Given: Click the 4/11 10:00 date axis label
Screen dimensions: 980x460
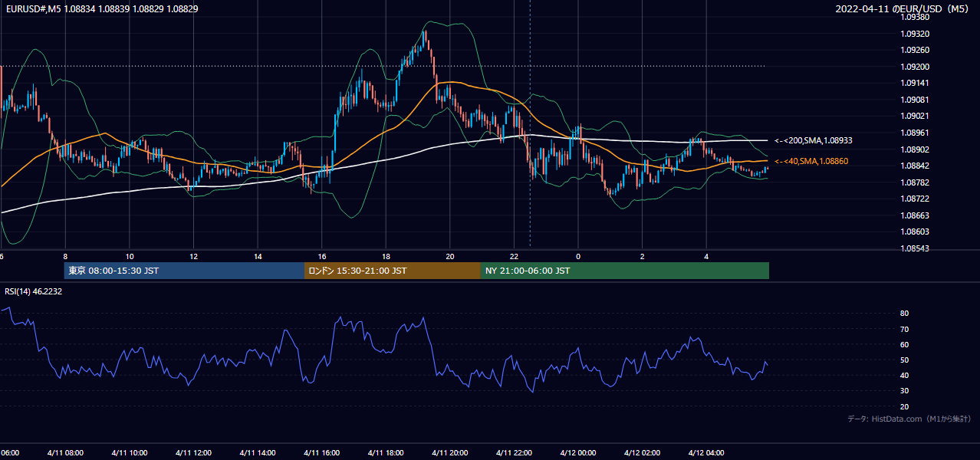Looking at the screenshot, I should pos(130,453).
